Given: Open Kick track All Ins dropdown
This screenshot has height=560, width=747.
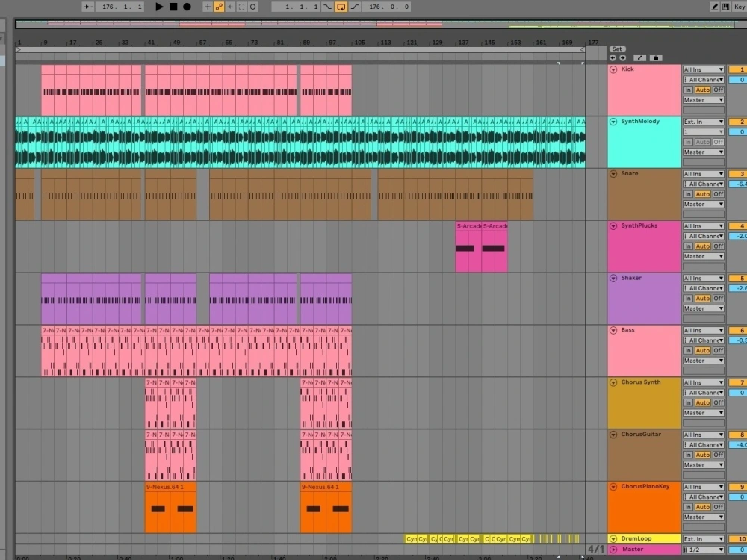Looking at the screenshot, I should [703, 69].
